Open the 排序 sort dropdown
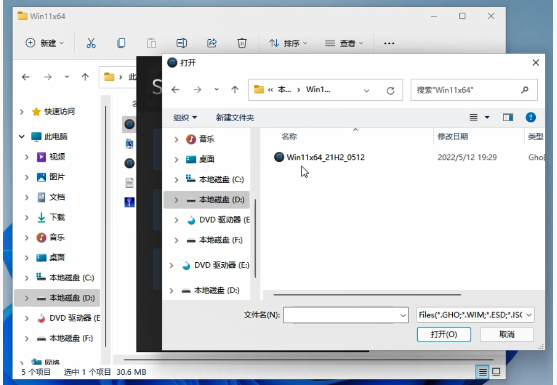This screenshot has width=557, height=385. [x=288, y=43]
